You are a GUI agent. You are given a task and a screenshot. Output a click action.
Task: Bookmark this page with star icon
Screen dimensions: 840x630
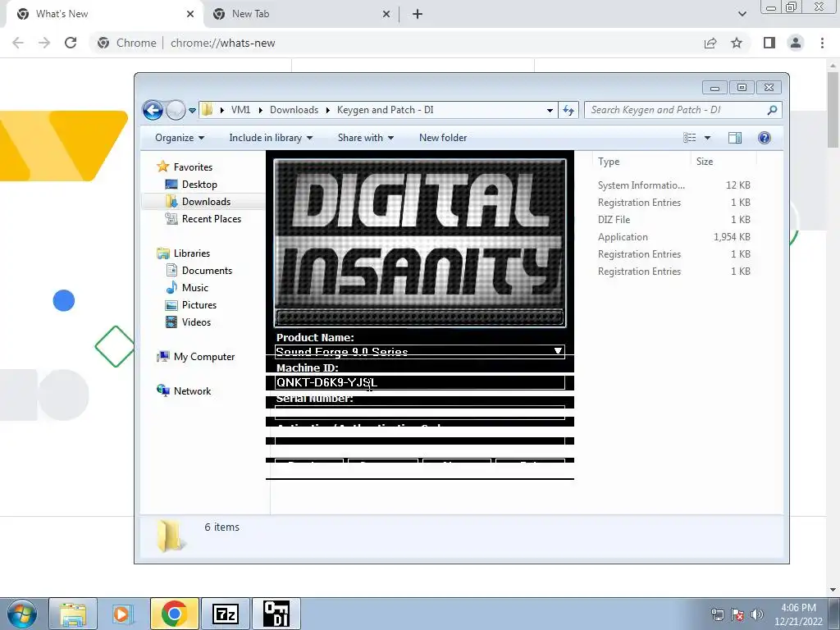coord(737,43)
